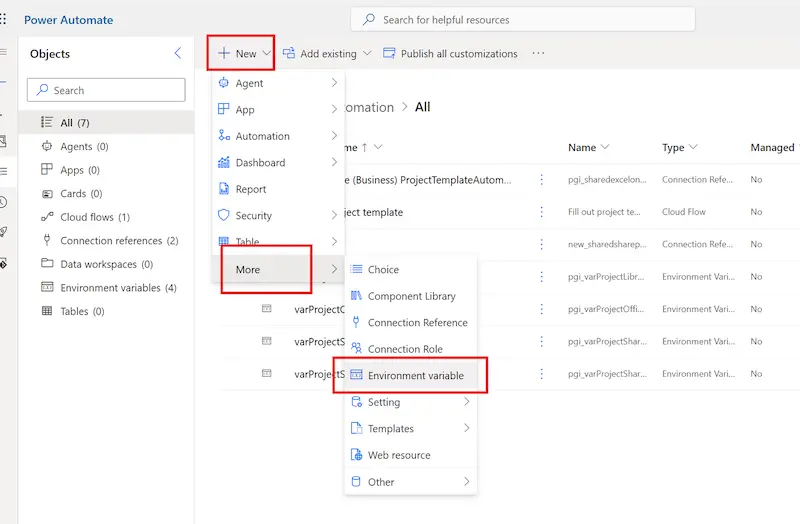
Task: Open the Display name sort dropdown chevron
Action: [x=378, y=147]
